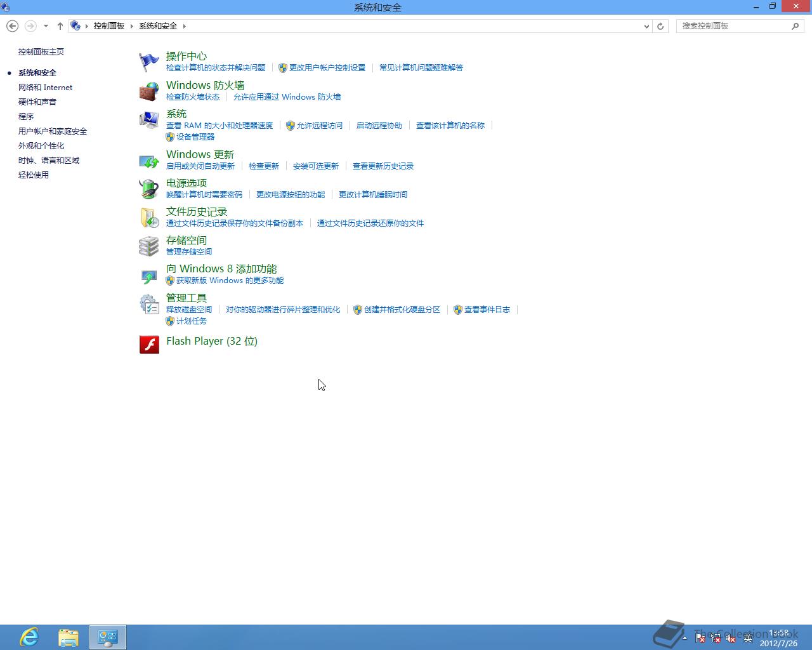Expand the address bar history dropdown

646,26
